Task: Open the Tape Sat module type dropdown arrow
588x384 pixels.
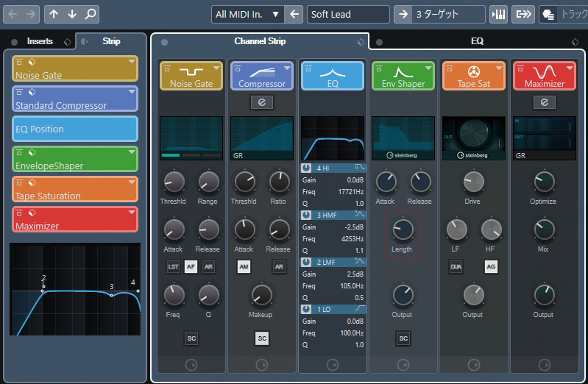Action: (499, 68)
